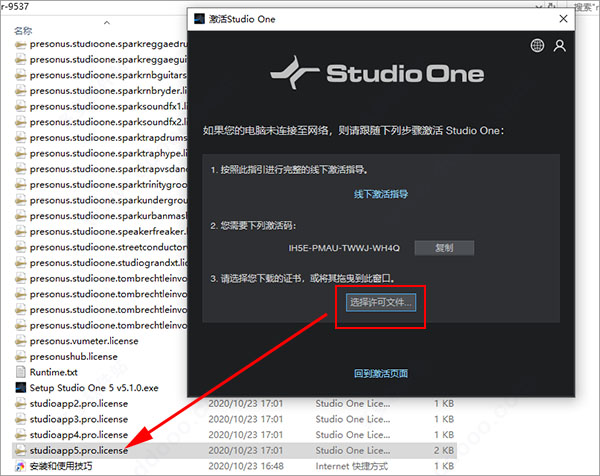Click the 复制 button for activation code

444,248
